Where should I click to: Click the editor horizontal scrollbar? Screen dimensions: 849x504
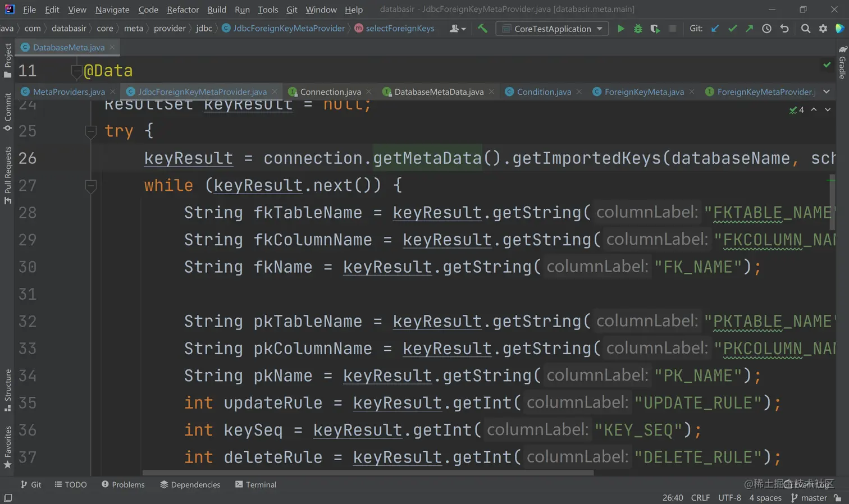368,473
